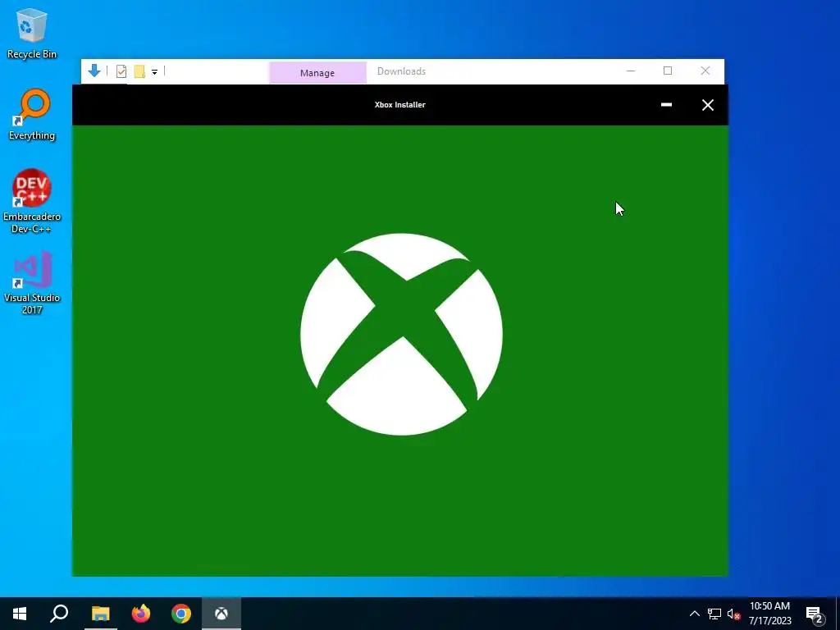Viewport: 840px width, 630px height.
Task: Minimize the Xbox Installer window
Action: click(666, 105)
